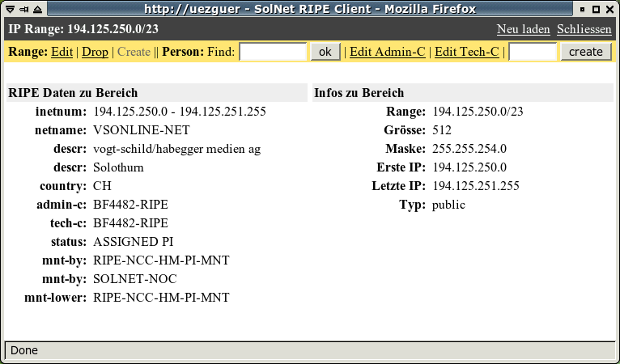The image size is (620, 364).
Task: Click the mnt-lower label
Action: coord(55,298)
